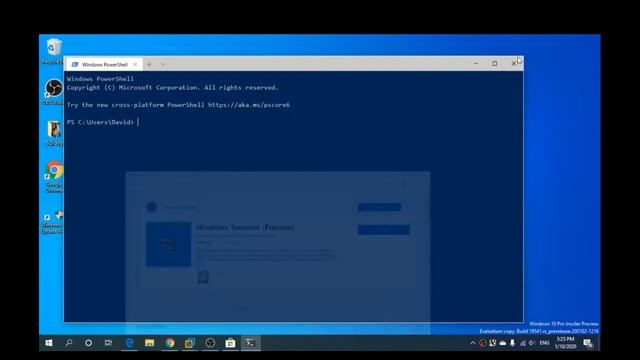Image resolution: width=640 pixels, height=360 pixels.
Task: Open Microsoft Store from the taskbar
Action: coord(230,343)
